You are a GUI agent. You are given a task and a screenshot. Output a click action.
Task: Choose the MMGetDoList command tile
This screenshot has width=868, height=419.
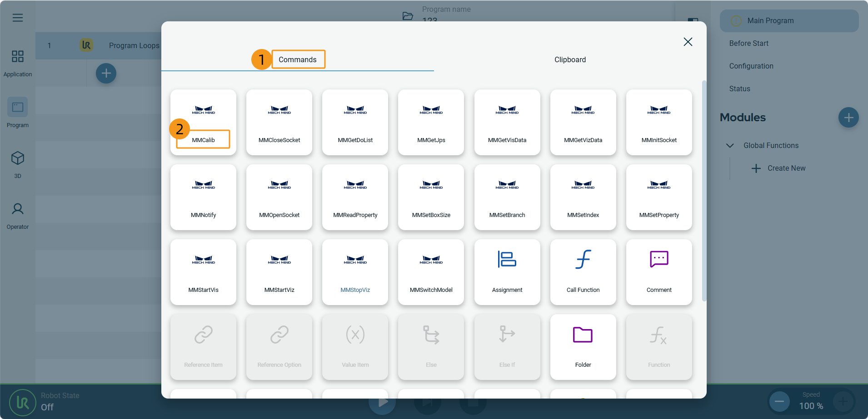click(x=355, y=122)
